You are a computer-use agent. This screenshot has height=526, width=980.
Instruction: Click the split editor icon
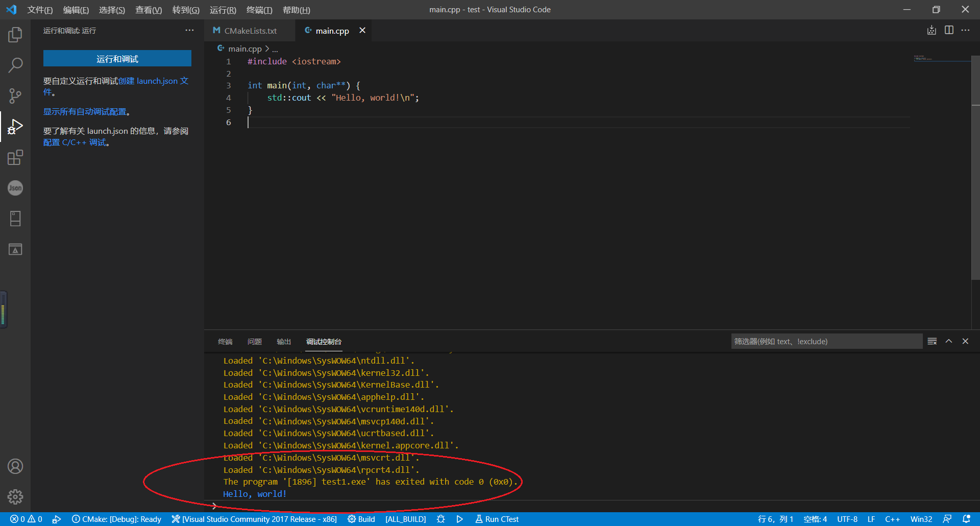949,30
